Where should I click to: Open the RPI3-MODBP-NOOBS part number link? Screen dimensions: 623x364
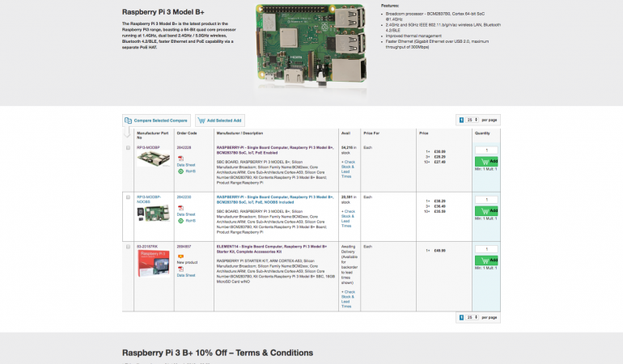tap(149, 200)
